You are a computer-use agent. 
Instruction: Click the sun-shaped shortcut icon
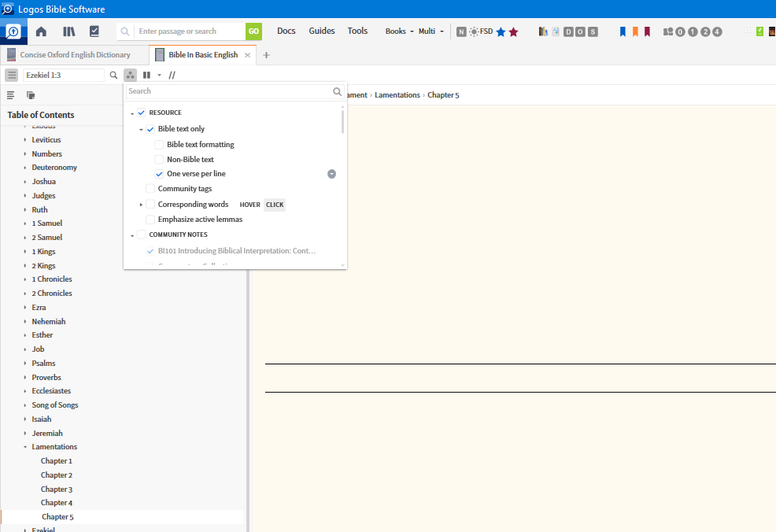click(474, 31)
